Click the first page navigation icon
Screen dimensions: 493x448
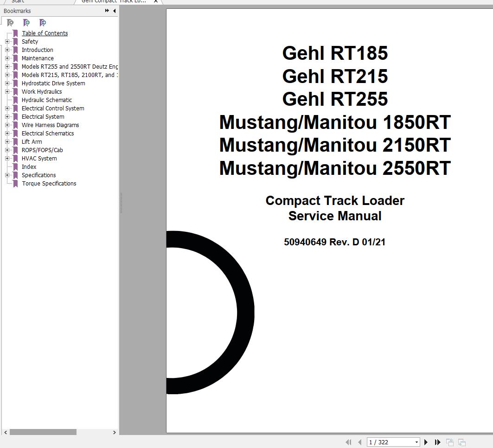coord(349,442)
